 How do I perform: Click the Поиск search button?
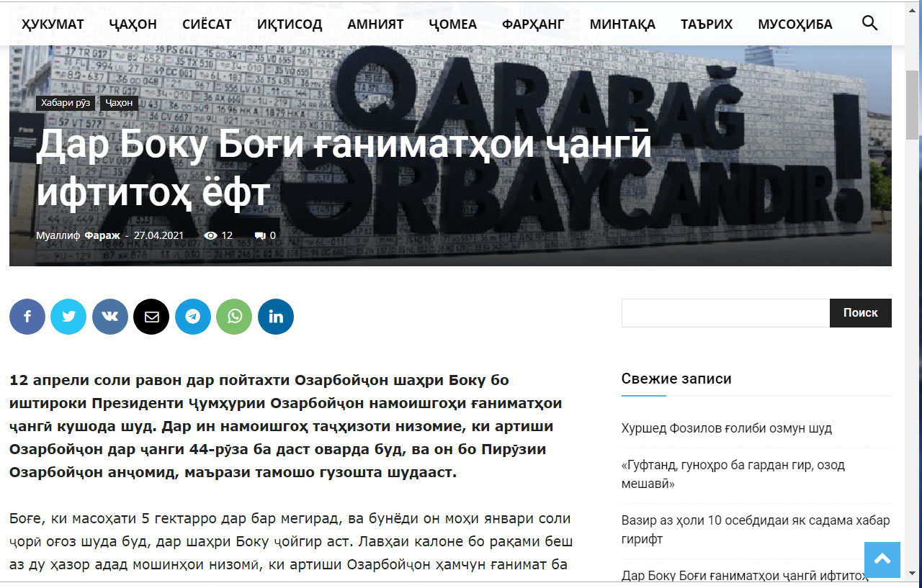861,313
